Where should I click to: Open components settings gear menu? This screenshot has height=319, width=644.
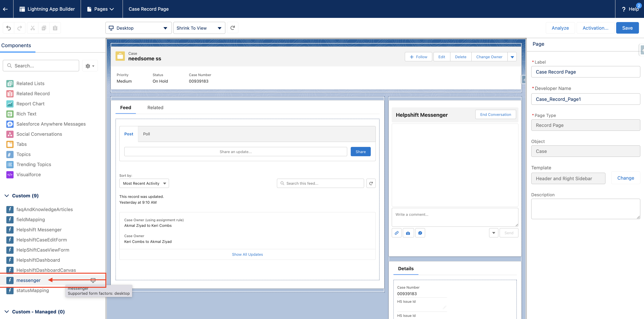point(90,66)
